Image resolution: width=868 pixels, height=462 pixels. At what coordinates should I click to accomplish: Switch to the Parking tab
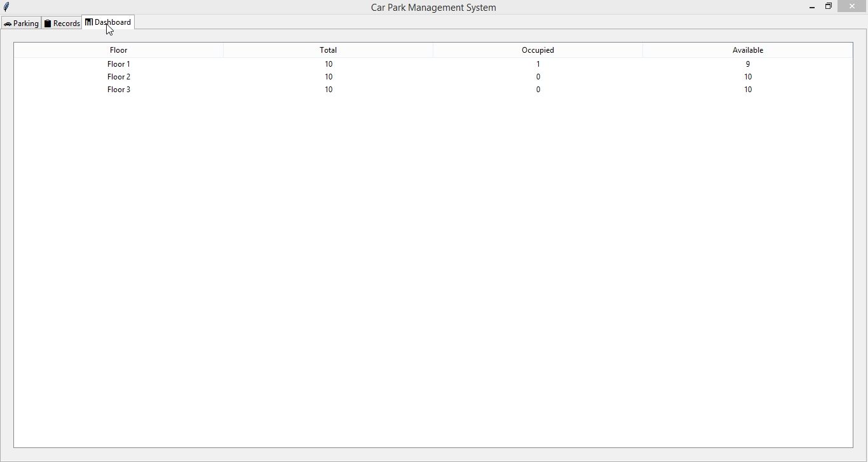point(21,24)
